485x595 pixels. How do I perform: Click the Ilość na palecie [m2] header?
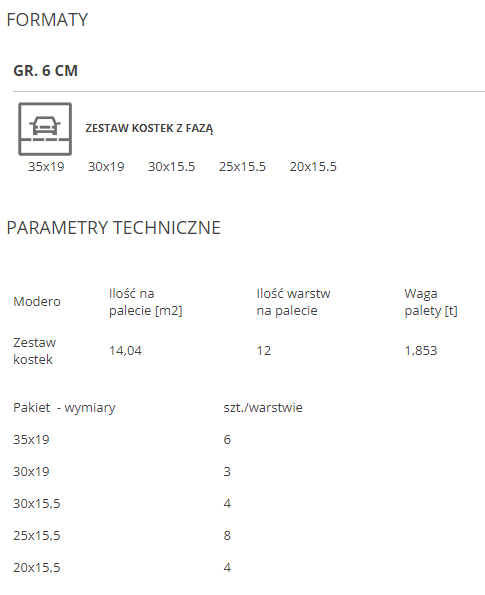click(x=146, y=302)
